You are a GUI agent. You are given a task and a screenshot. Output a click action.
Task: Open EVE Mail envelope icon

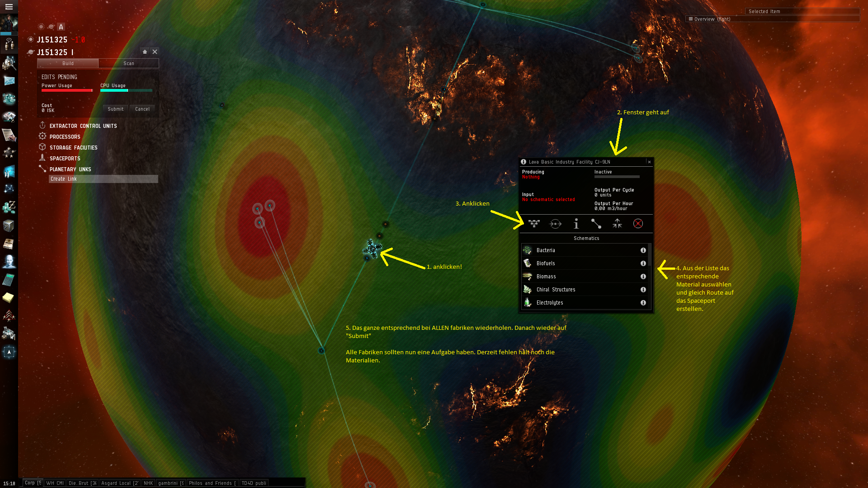pos(9,81)
